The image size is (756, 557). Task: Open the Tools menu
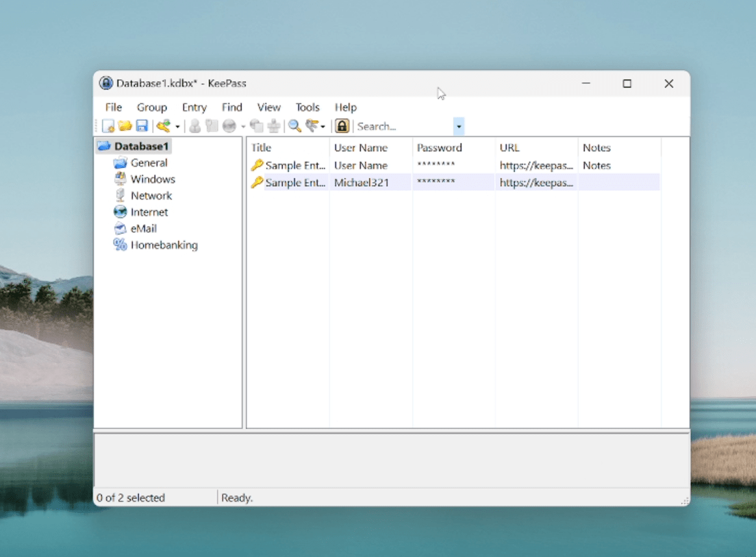[307, 108]
